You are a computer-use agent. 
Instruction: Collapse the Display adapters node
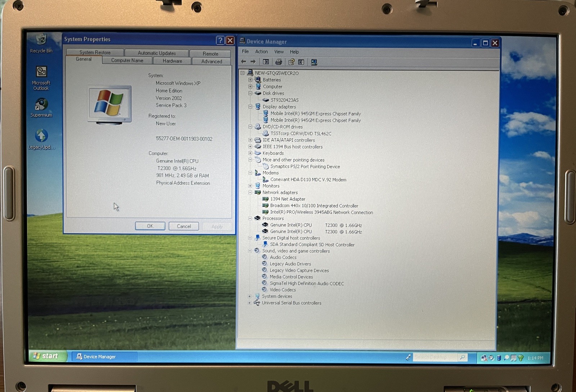pyautogui.click(x=250, y=107)
